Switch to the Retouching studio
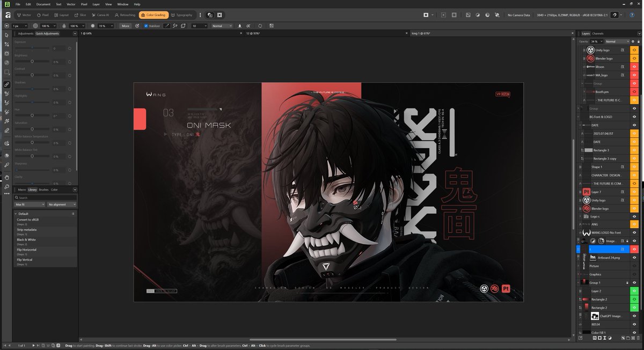Screen dimensions: 644x350 [x=125, y=15]
